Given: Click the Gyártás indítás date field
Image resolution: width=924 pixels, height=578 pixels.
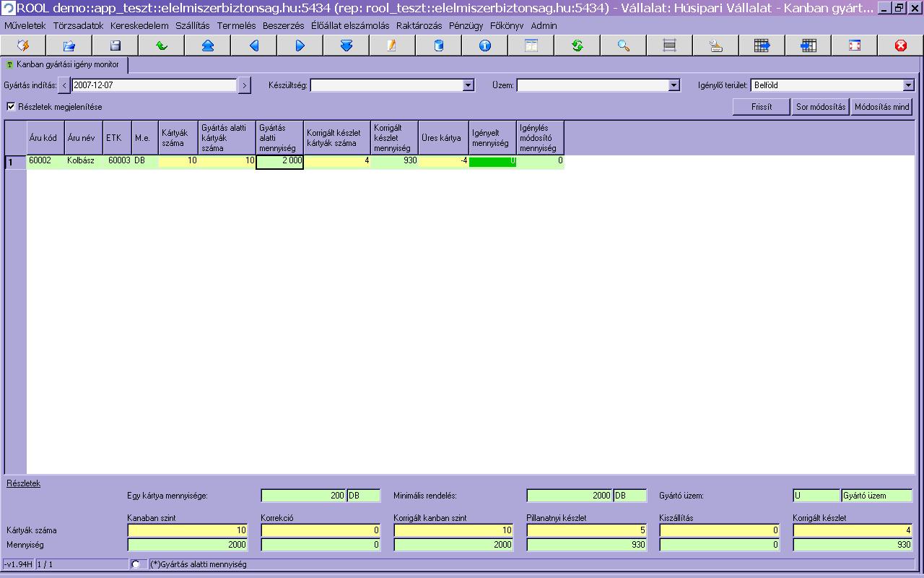Looking at the screenshot, I should coord(154,85).
